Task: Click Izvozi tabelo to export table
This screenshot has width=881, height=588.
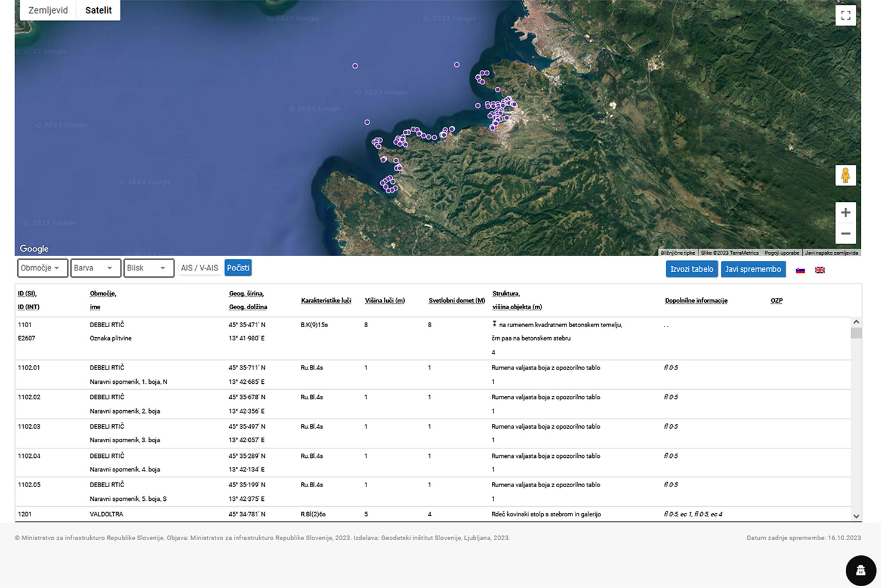Action: click(x=691, y=269)
